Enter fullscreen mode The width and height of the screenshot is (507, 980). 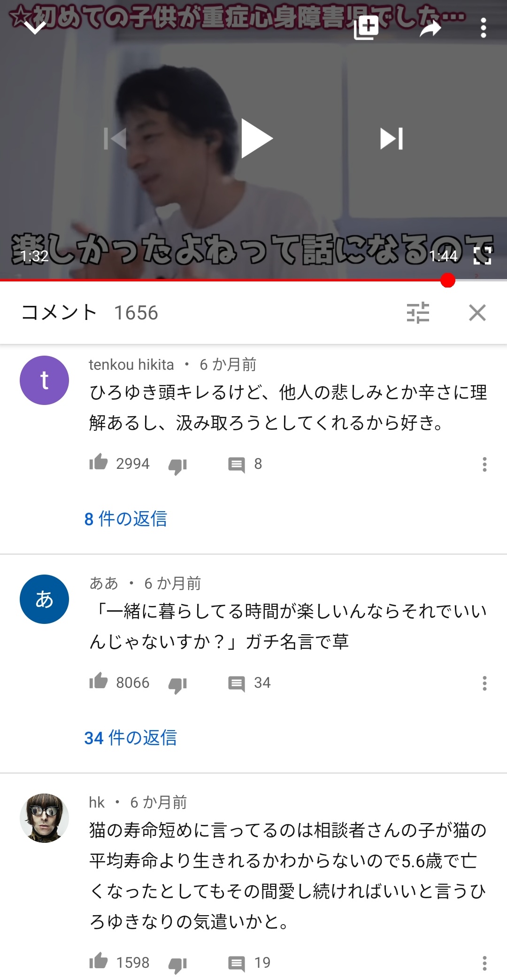(483, 256)
